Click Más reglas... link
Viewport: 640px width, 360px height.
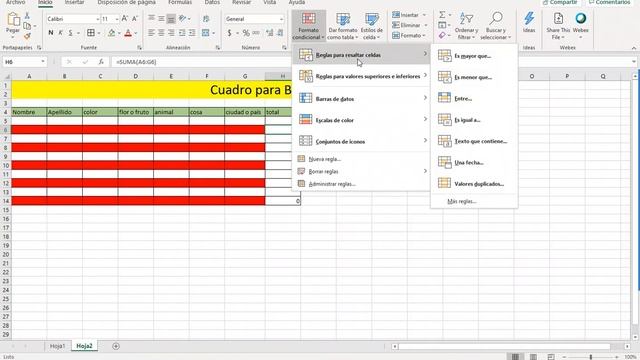(x=462, y=201)
